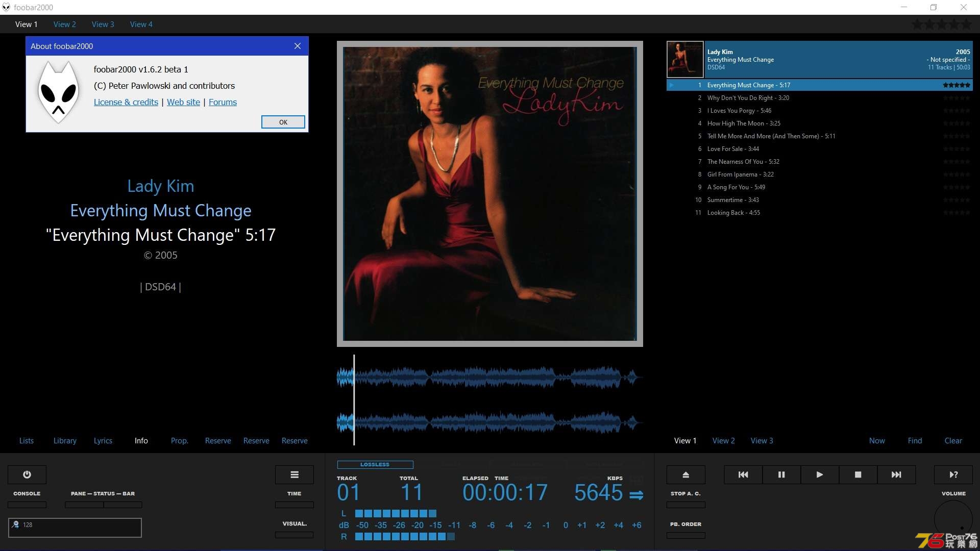This screenshot has width=980, height=551.
Task: Open the Web site link
Action: coord(184,102)
